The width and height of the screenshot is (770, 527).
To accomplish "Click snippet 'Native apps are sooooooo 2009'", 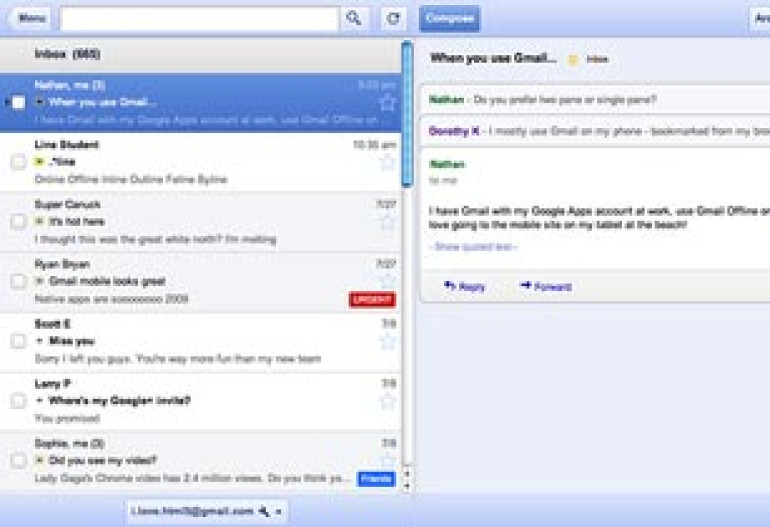I will (x=111, y=299).
